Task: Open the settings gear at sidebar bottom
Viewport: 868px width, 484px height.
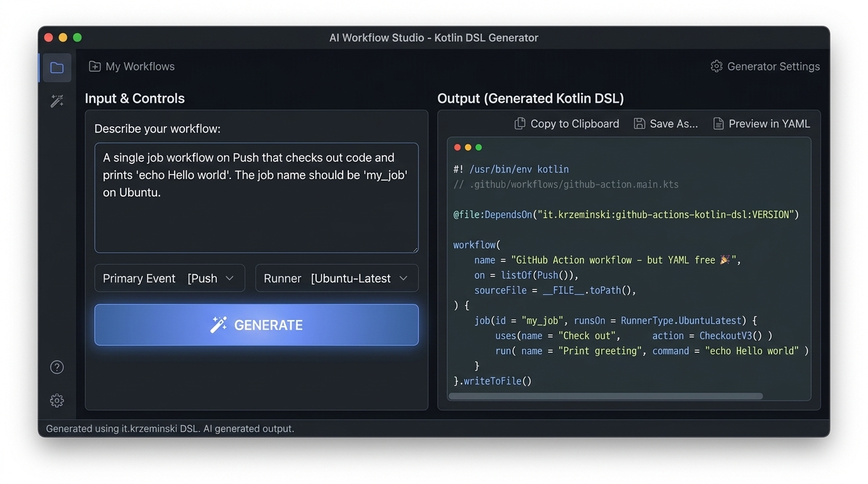Action: click(x=57, y=400)
